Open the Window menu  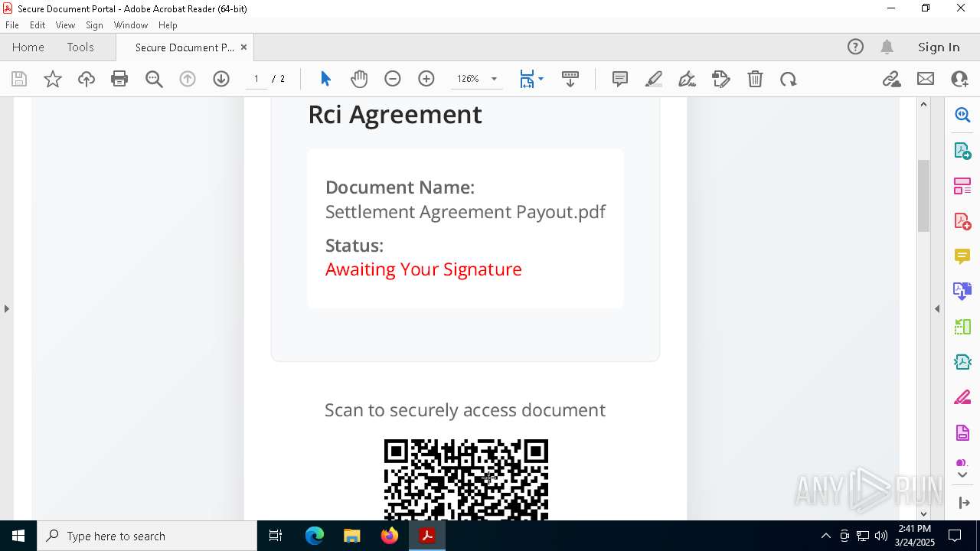click(x=131, y=25)
